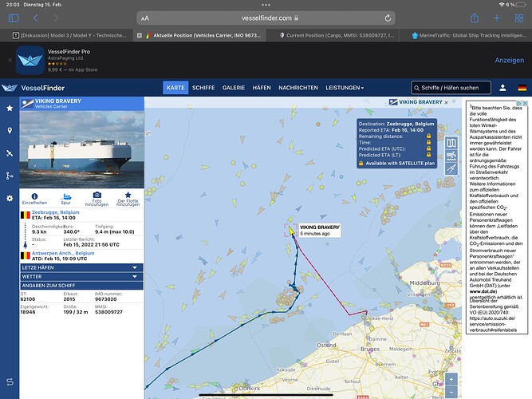This screenshot has height=399, width=532.
Task: Tap the three dots multitasking control
Action: (x=266, y=5)
